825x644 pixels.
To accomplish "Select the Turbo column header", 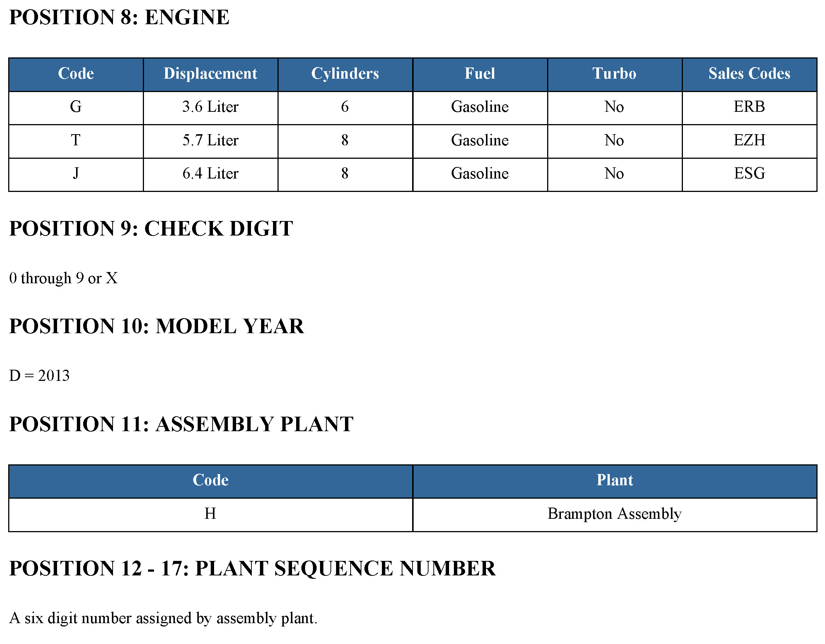I will click(614, 74).
